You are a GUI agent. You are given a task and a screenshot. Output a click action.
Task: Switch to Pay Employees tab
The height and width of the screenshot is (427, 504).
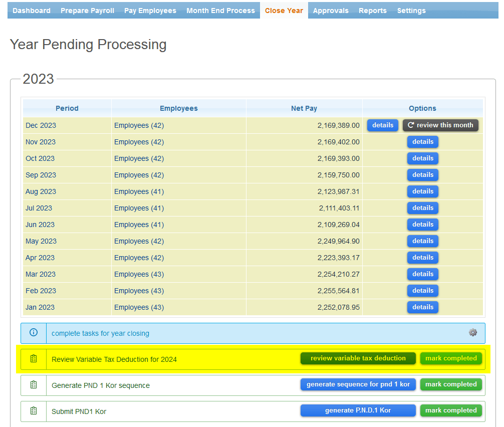(x=150, y=11)
